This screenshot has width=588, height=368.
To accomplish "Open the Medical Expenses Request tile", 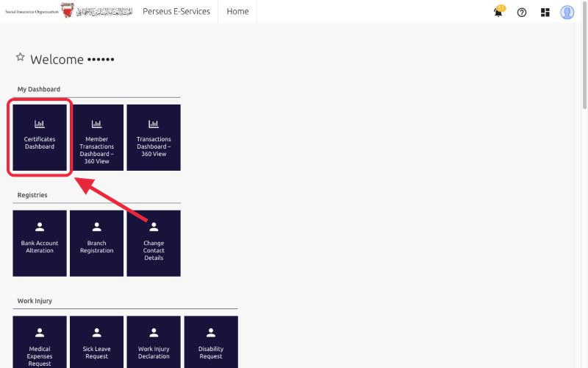I will tap(40, 342).
